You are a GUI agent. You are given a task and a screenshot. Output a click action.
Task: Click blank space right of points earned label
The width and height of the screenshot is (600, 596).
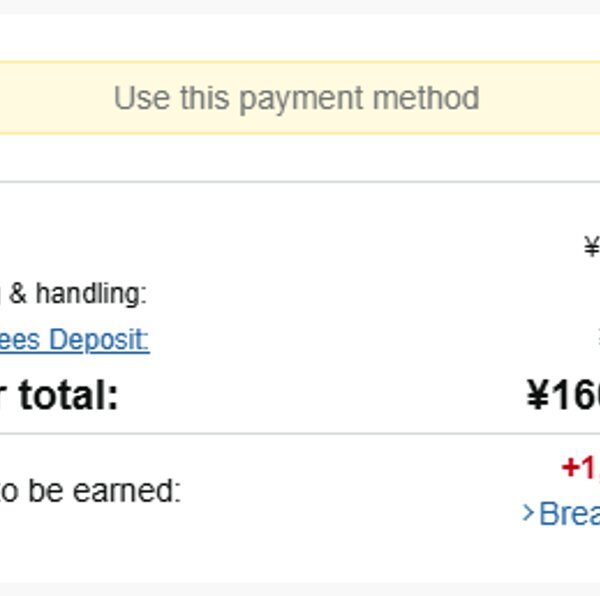click(350, 491)
